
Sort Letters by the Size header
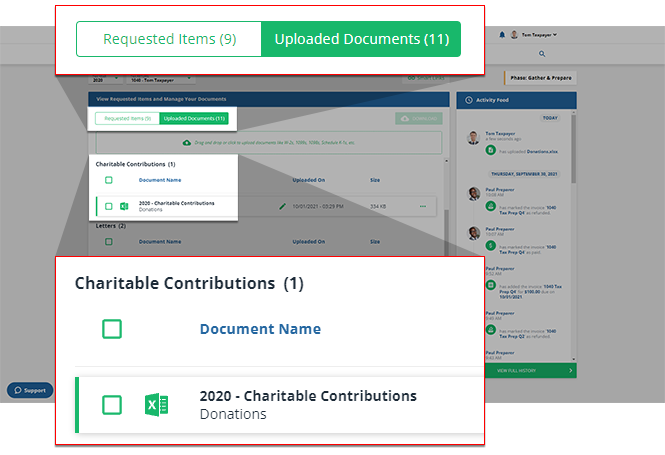tap(375, 242)
